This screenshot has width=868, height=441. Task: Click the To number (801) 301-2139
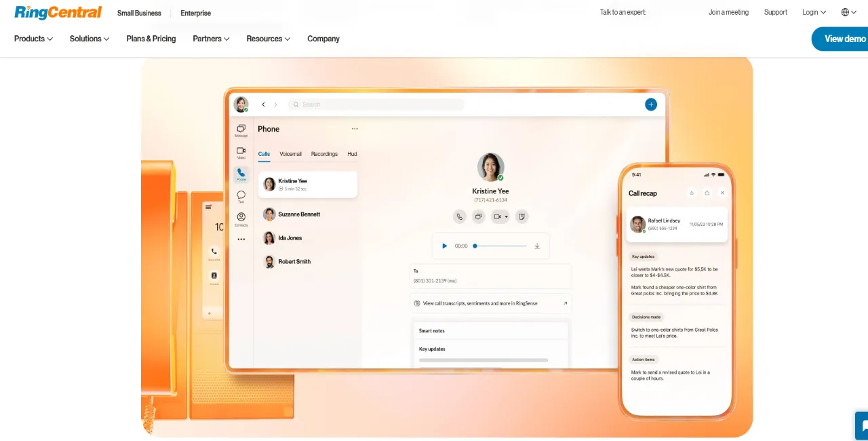coord(435,281)
